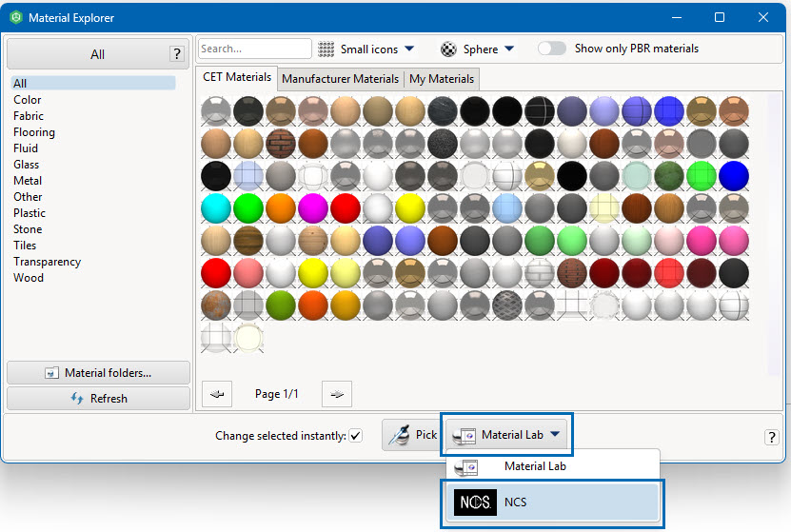Switch to CET Materials tab
791x532 pixels.
pos(237,77)
